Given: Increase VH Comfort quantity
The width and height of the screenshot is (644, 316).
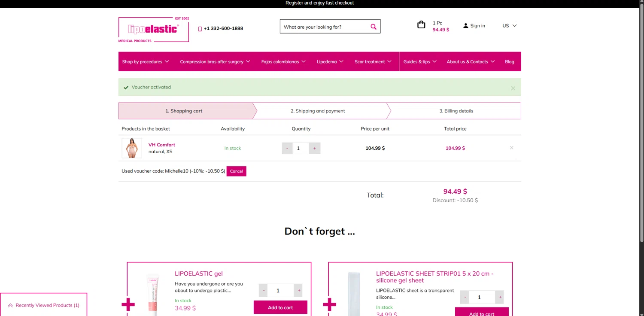Looking at the screenshot, I should (x=315, y=148).
